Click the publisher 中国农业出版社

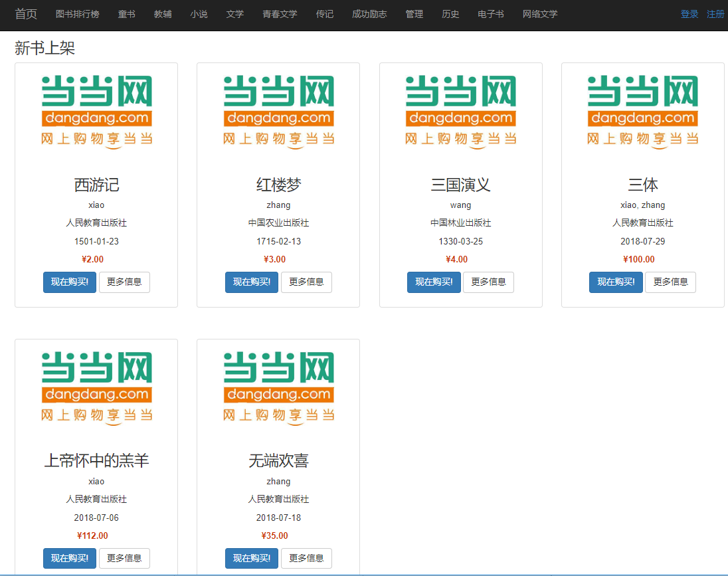tap(278, 223)
